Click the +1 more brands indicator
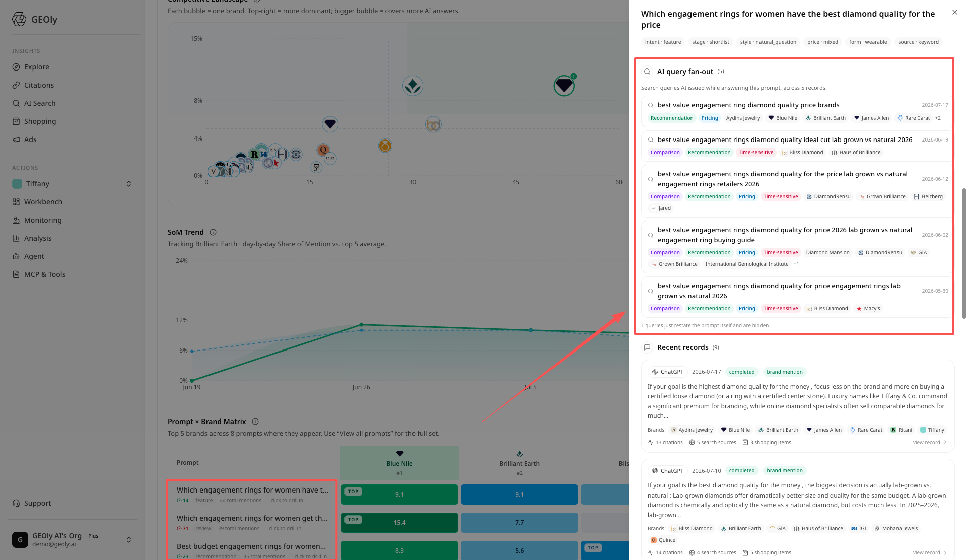The height and width of the screenshot is (560, 967). [x=796, y=264]
